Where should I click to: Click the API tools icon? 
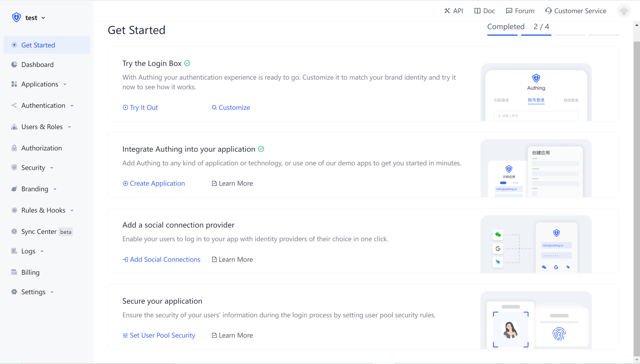(x=447, y=11)
